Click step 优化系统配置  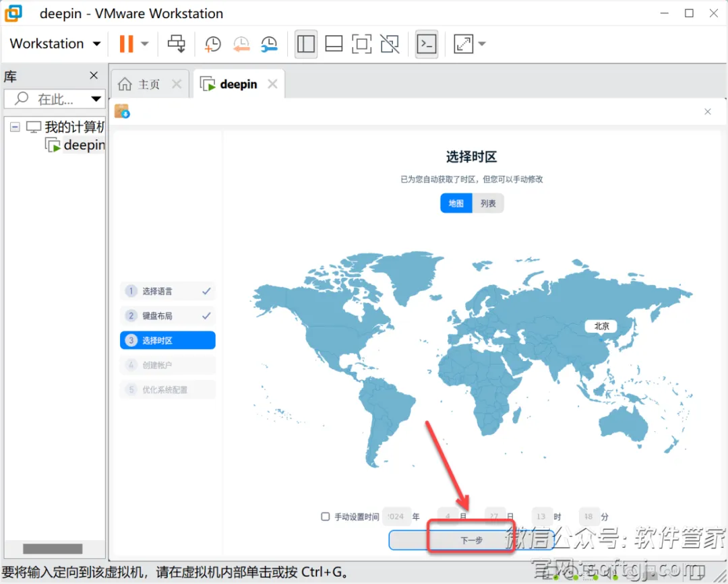(168, 389)
